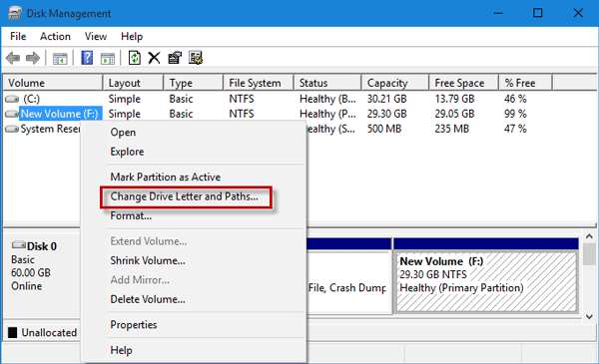Sort by the Type column header

coord(194,83)
